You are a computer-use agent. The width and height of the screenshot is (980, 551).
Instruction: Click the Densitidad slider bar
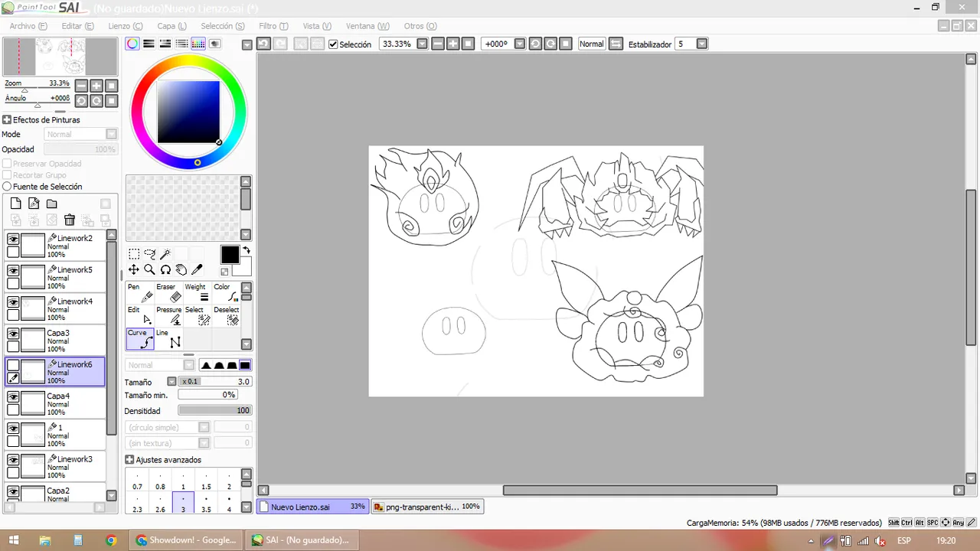tap(215, 411)
